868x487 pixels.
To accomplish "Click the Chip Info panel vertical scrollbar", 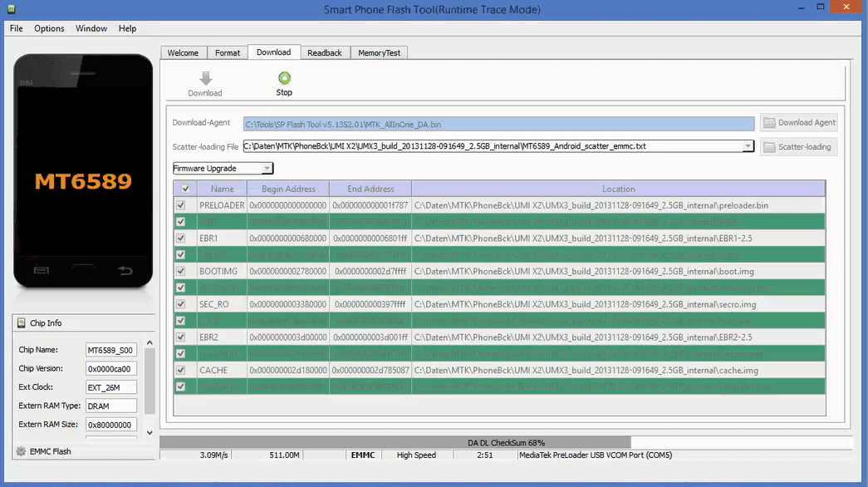I will 150,388.
